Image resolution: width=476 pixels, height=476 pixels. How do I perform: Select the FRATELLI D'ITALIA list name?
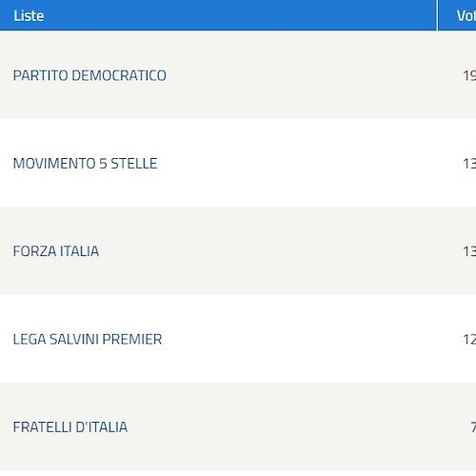[x=70, y=427]
